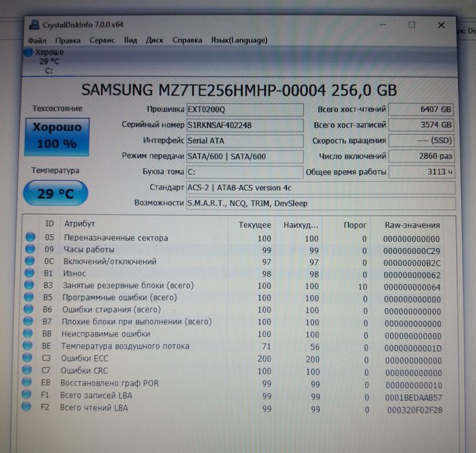The image size is (476, 453).
Task: Open the Вид menu
Action: (131, 40)
